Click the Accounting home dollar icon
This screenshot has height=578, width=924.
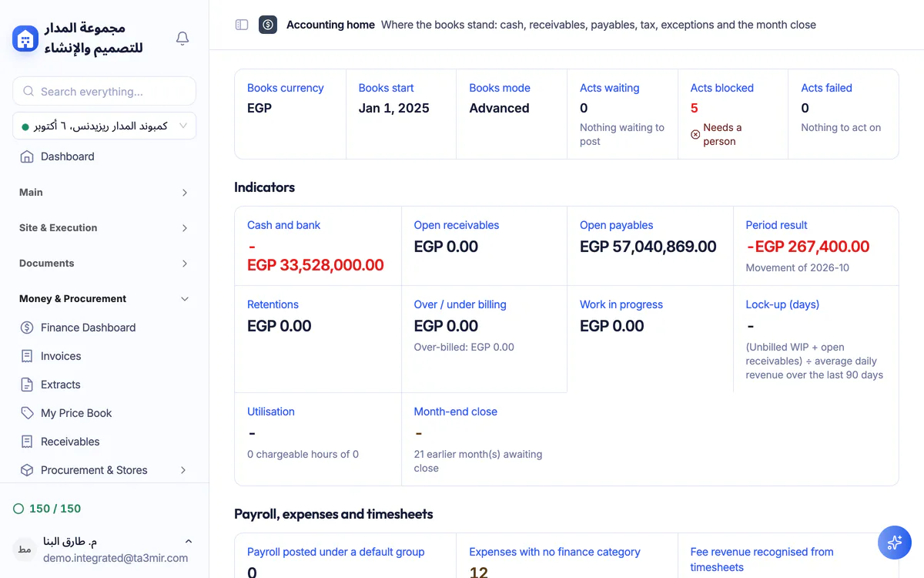click(x=268, y=25)
